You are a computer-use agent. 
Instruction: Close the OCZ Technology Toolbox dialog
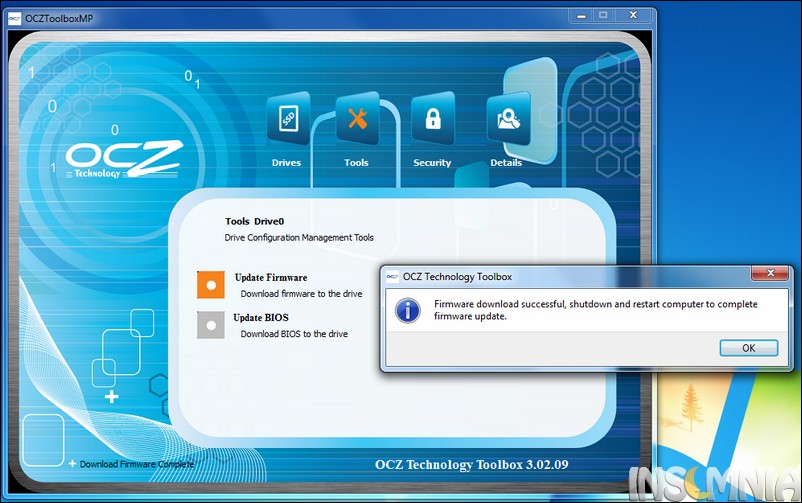click(770, 273)
